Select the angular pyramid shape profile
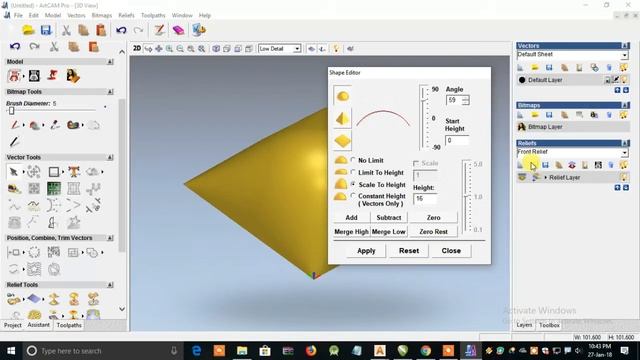Viewport: 640px width, 360px height. pos(342,119)
